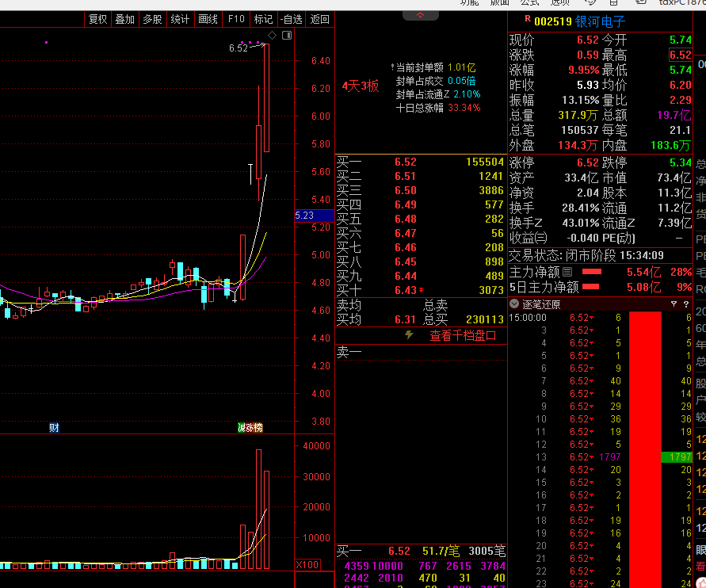Open the question mark help icon
Image resolution: width=706 pixels, height=588 pixels.
[685, 304]
